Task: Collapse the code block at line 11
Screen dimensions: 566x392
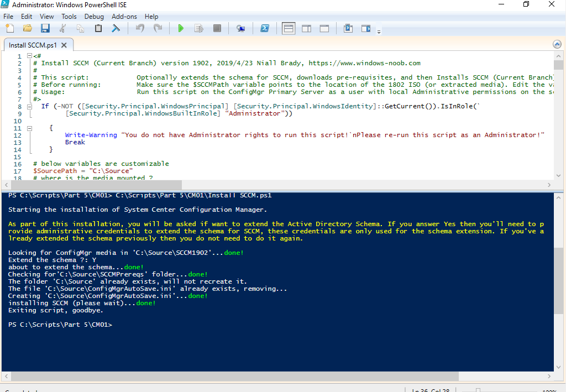Action: [29, 128]
